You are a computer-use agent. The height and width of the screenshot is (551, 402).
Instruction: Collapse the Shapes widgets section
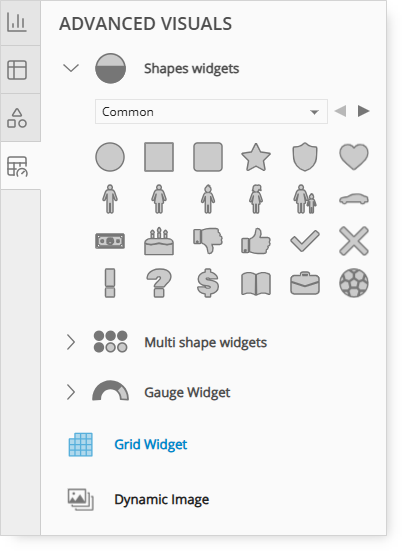click(71, 68)
